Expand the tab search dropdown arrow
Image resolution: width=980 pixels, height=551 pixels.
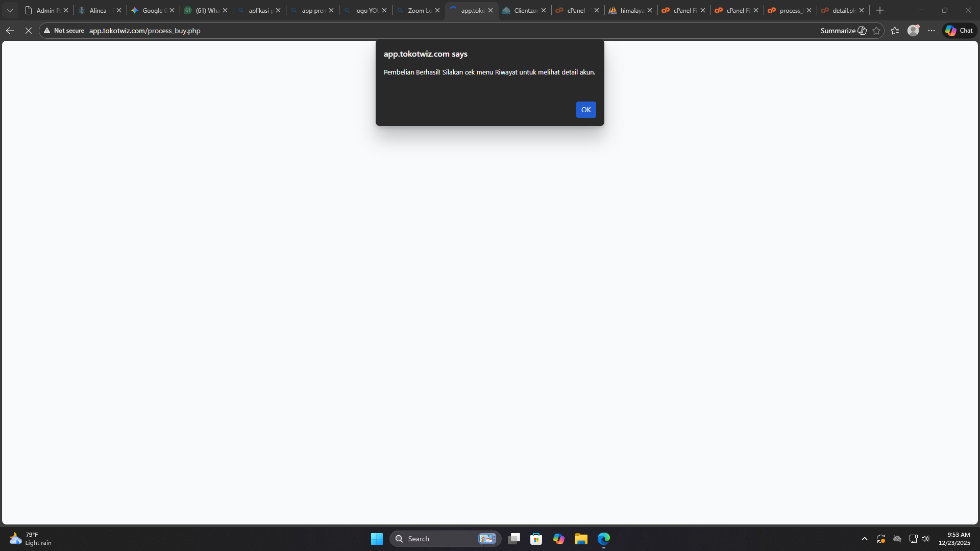tap(10, 10)
